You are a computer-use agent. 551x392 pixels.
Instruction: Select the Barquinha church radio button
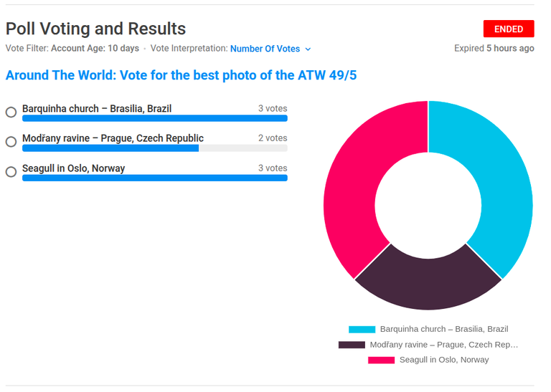point(11,113)
